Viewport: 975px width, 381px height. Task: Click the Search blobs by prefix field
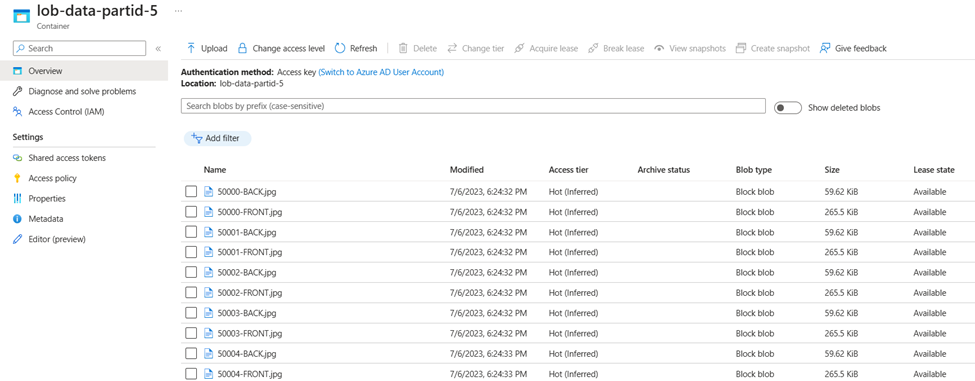click(x=473, y=106)
